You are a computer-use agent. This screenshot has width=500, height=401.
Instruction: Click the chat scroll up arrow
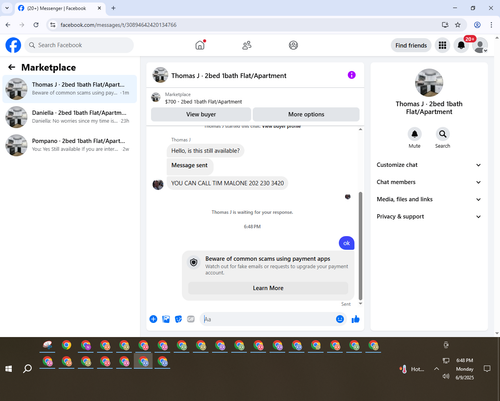coord(360,129)
